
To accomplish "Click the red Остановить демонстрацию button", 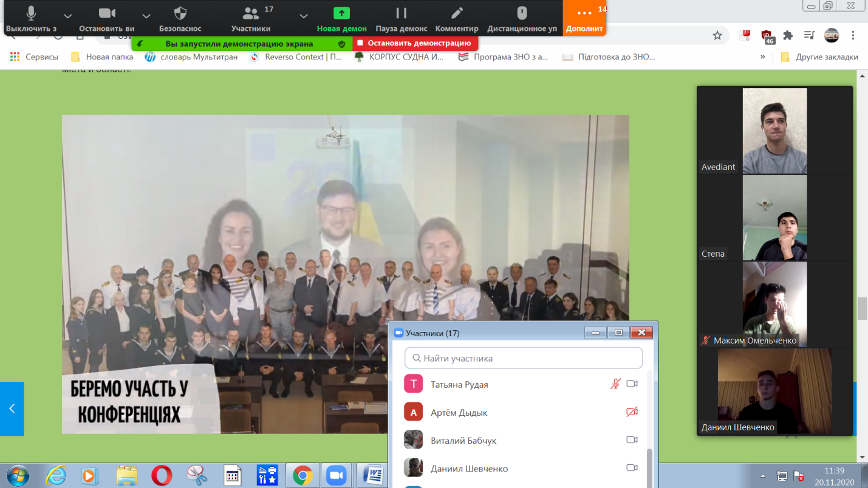I will (x=415, y=43).
